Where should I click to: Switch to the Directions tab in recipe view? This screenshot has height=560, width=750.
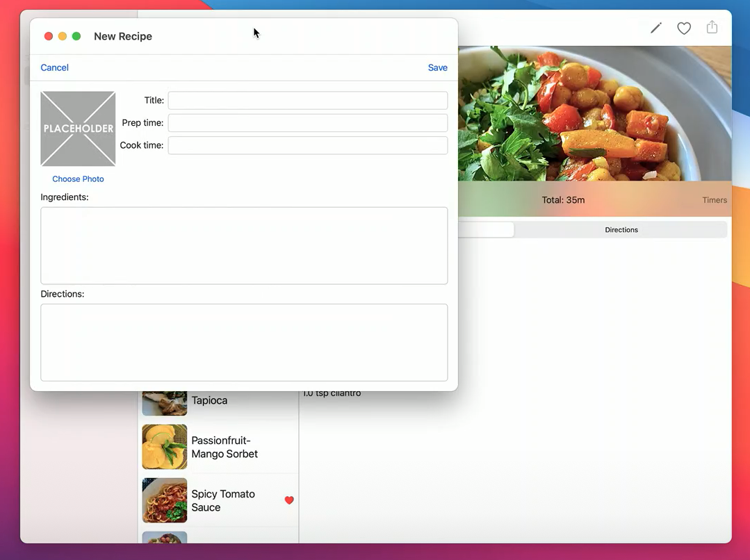point(621,230)
